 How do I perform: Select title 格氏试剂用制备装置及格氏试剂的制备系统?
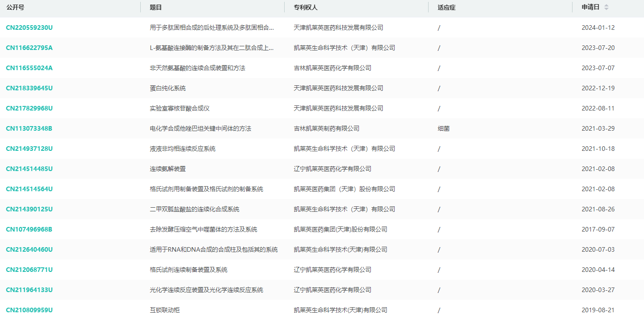coord(206,189)
